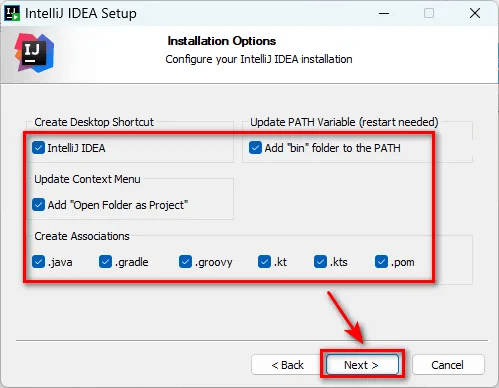Click the Installation Options heading

pos(222,41)
